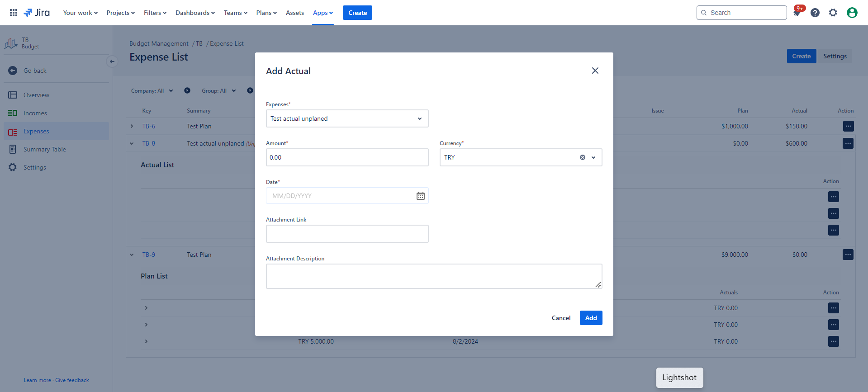Open the Group: All filter dropdown
Image resolution: width=868 pixels, height=392 pixels.
(219, 90)
